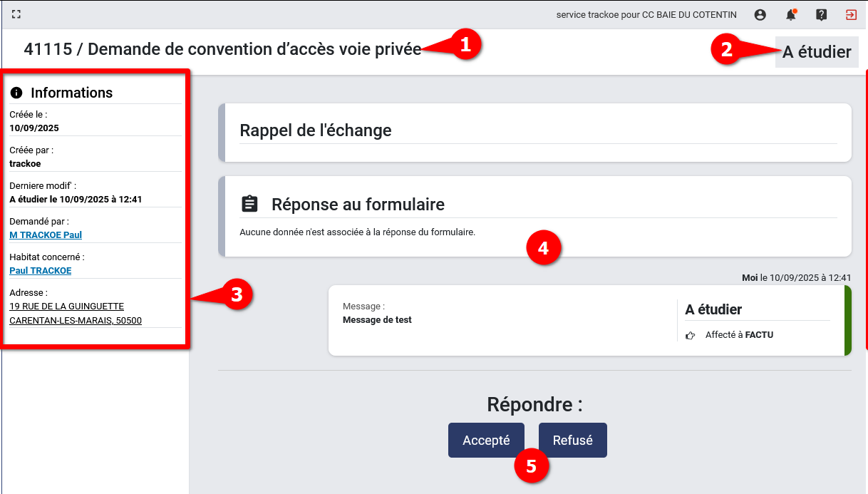The width and height of the screenshot is (868, 494).
Task: Toggle fullscreen mode icon
Action: pos(16,14)
